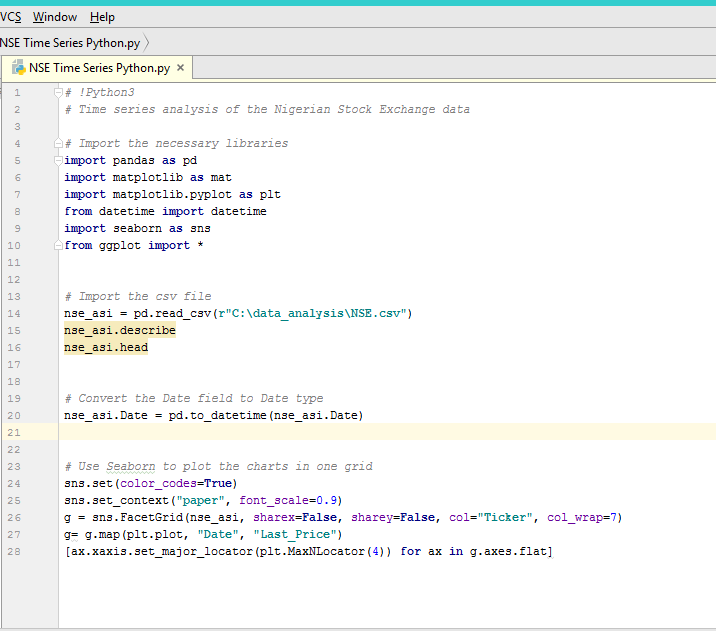Place cursor on empty highlighted line 21
716x631 pixels.
387,432
